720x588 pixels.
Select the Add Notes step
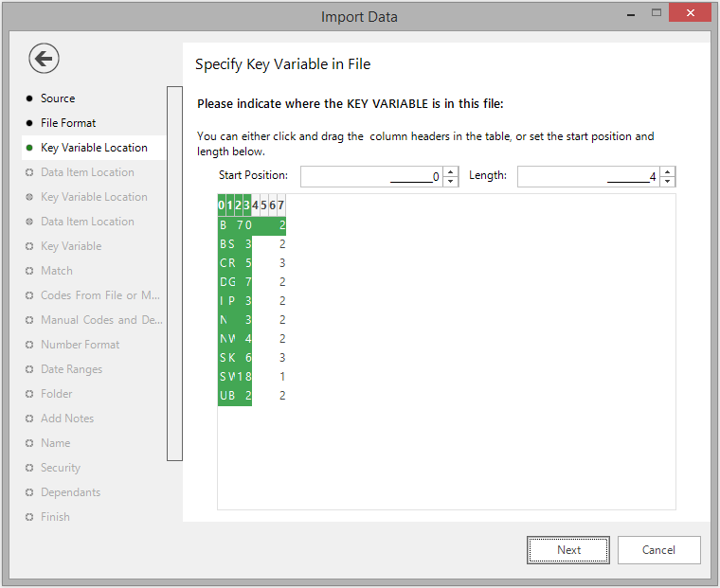click(67, 419)
